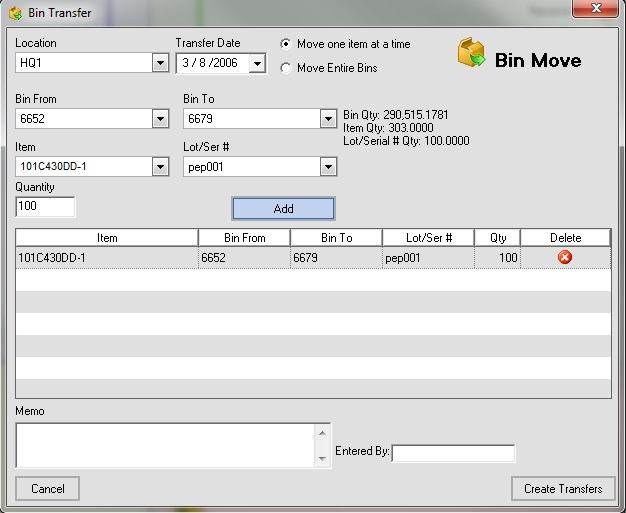Click the month in Transfer Date field

point(186,63)
